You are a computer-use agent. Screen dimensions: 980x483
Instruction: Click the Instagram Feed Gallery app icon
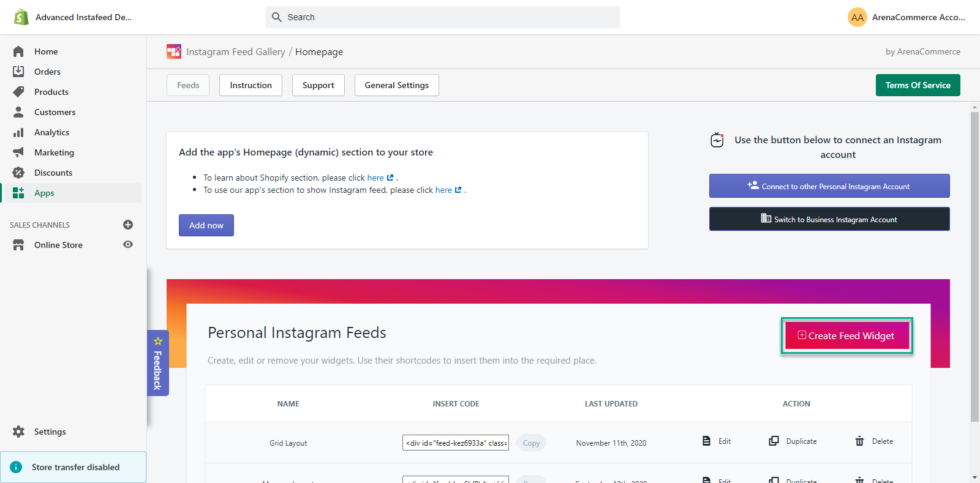174,51
